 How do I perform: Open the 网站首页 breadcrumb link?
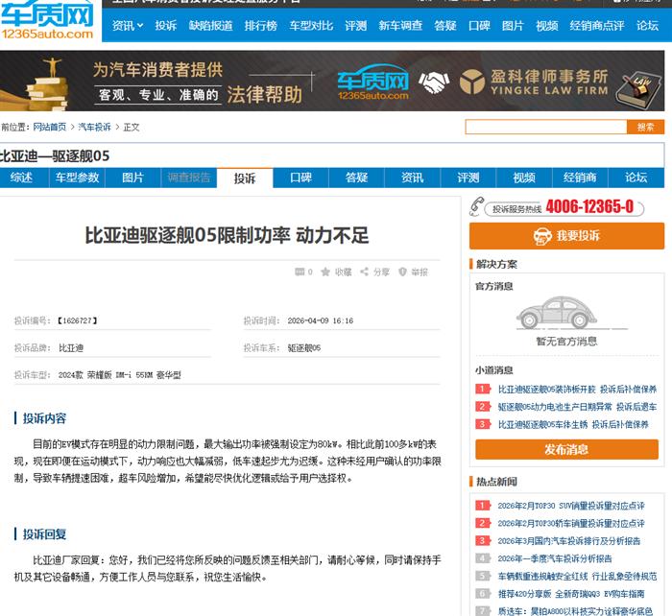pos(50,127)
